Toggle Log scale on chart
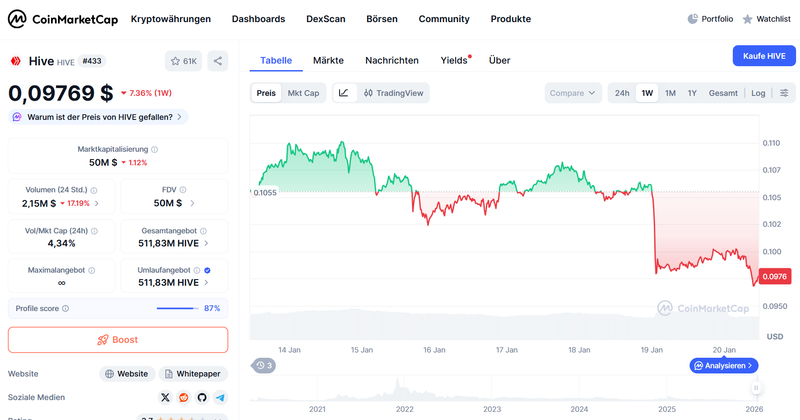The image size is (800, 420). (x=758, y=93)
